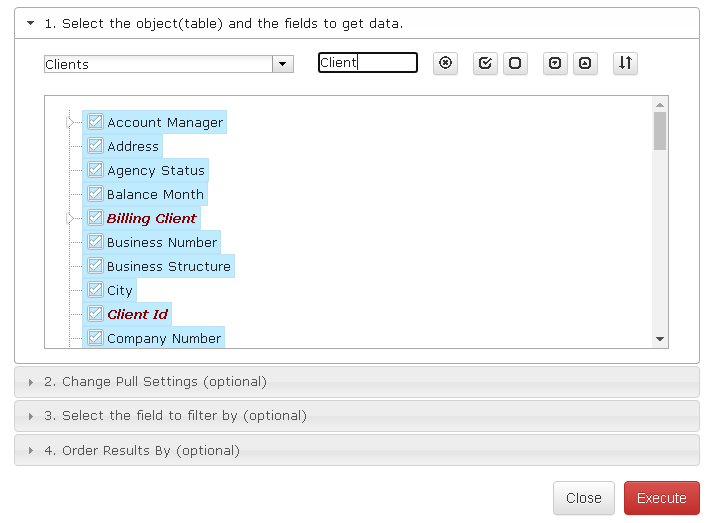Toggle the Business Number checkbox
This screenshot has width=714, height=523.
tap(95, 242)
